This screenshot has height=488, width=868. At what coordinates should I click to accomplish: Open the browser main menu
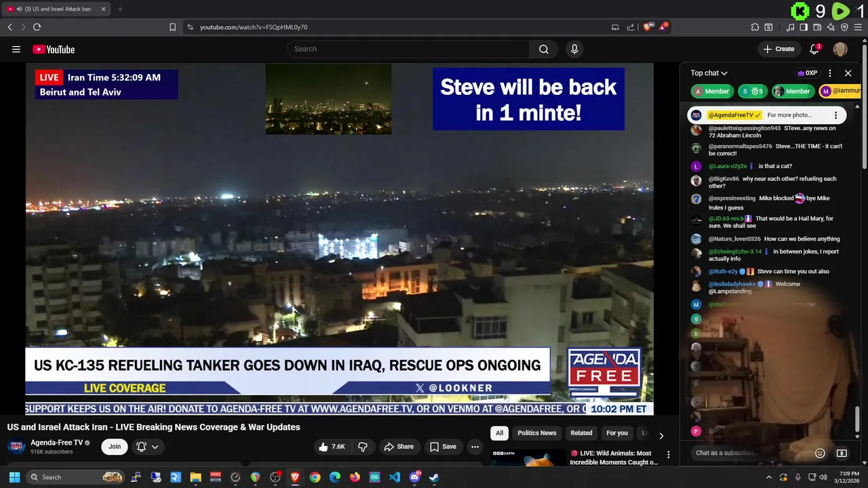pos(858,27)
